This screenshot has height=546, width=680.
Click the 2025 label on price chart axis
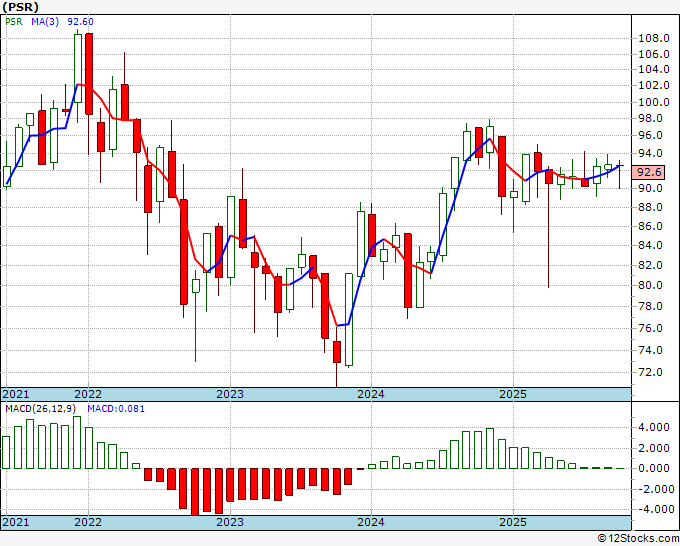point(513,394)
